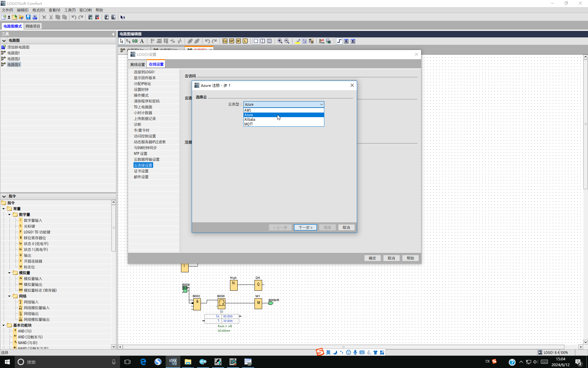Stop LOGO! with the red stop icon
Screen dimensions: 588x368
97,17
